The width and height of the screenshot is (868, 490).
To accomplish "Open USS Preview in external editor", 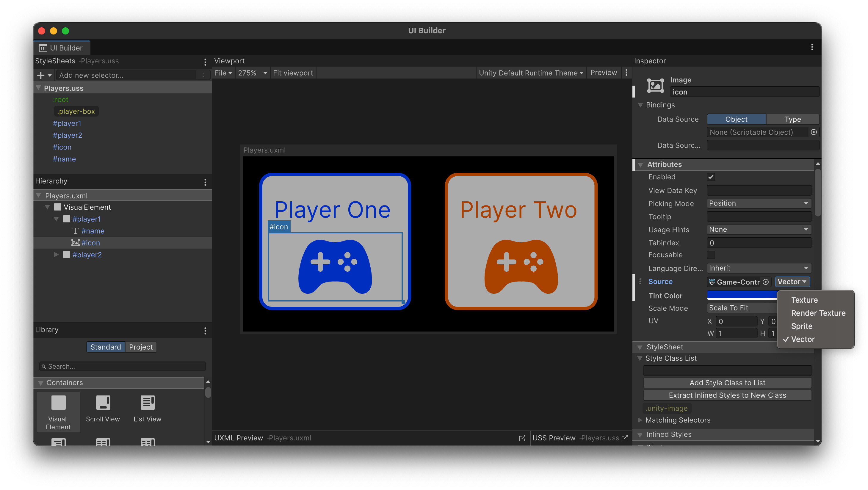I will pyautogui.click(x=625, y=438).
